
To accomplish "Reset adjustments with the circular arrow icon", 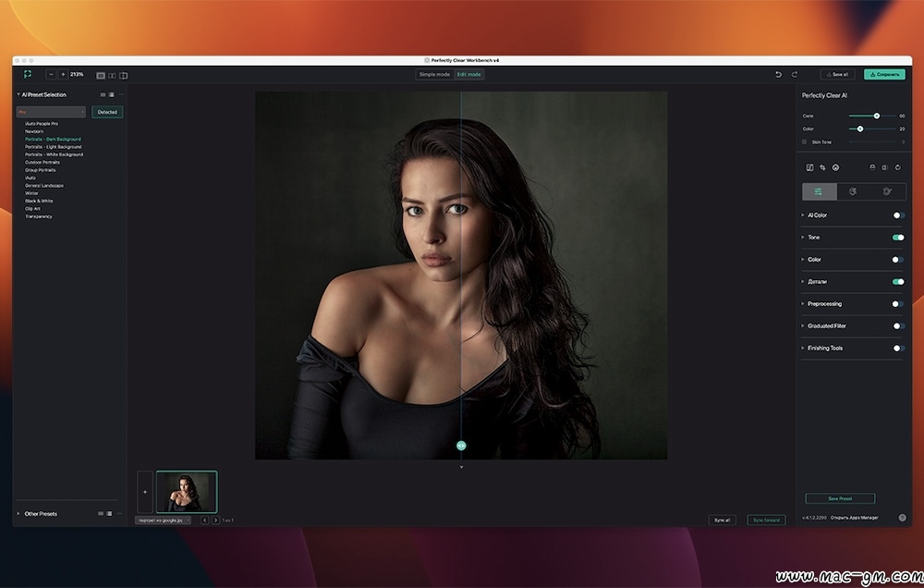I will (898, 167).
